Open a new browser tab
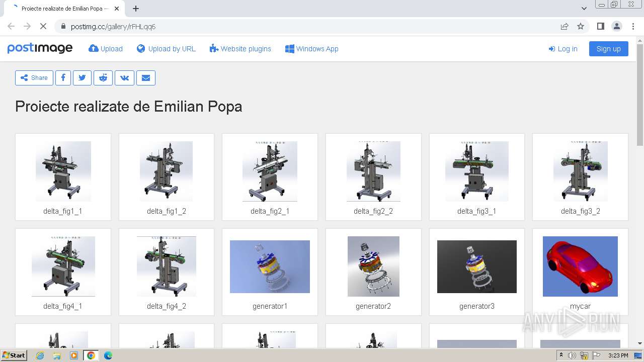 pos(136,9)
